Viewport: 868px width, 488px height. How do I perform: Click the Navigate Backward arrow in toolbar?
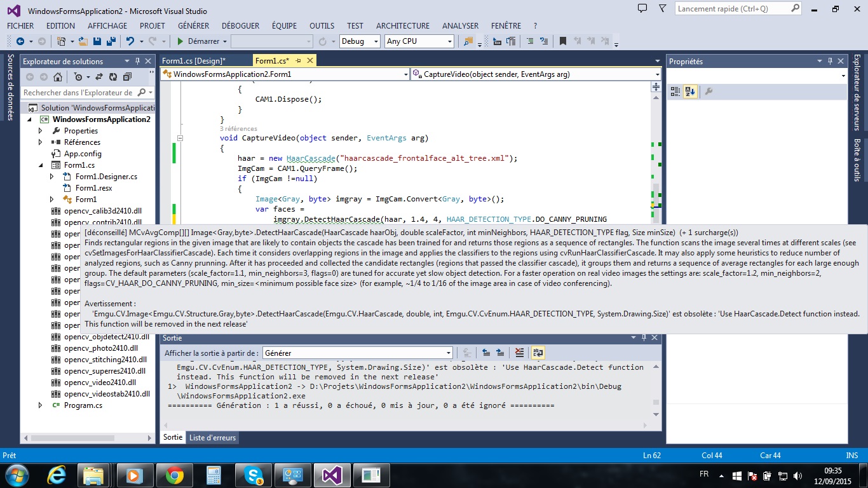pyautogui.click(x=20, y=41)
